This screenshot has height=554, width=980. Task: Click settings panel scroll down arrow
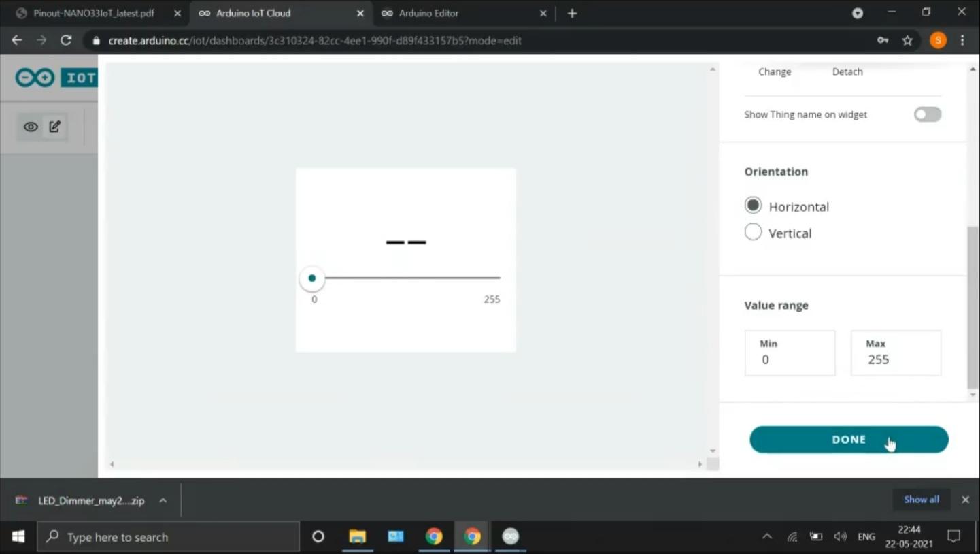point(973,395)
